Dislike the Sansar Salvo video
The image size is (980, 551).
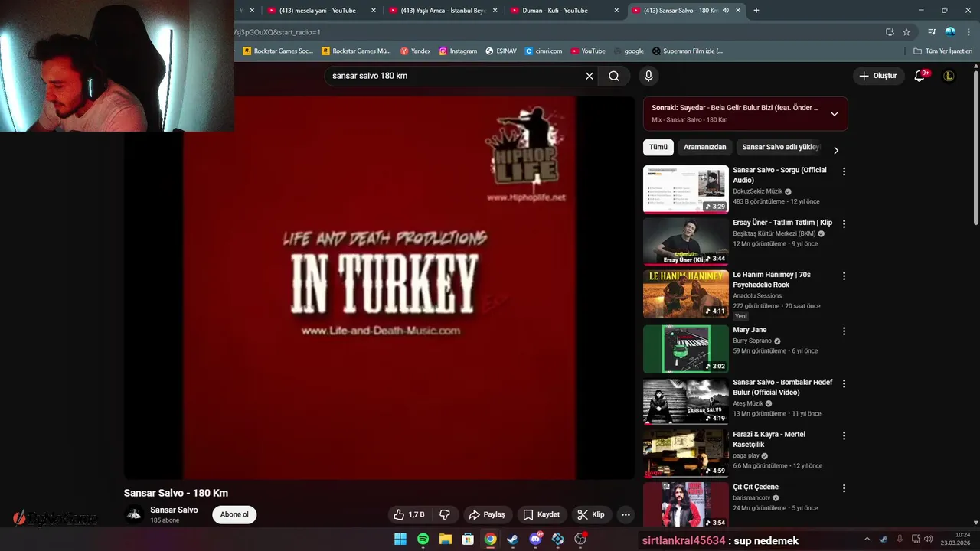click(x=444, y=514)
